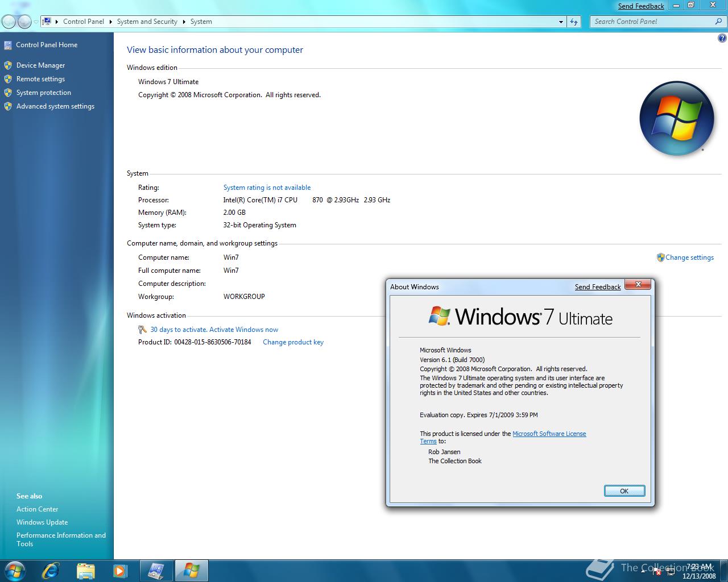Click 32-bit Operating System text
This screenshot has width=728, height=582.
[259, 225]
